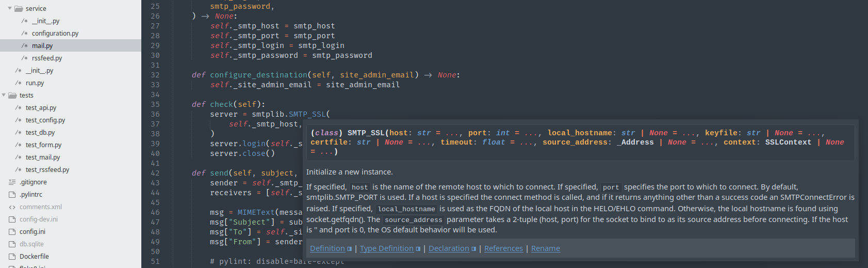Collapse the tests folder arrow
The width and height of the screenshot is (868, 268).
[4, 96]
